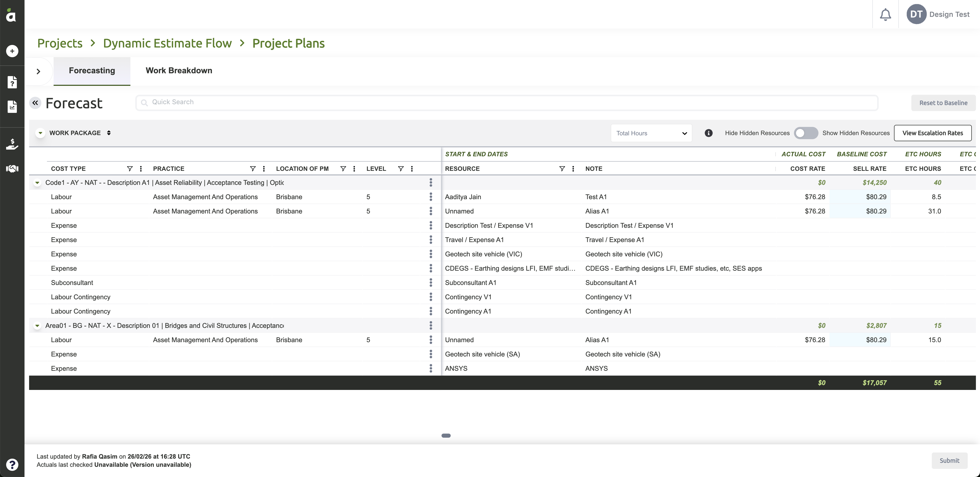The height and width of the screenshot is (477, 980).
Task: Open the help question-mark icon at bottom-left
Action: pyautogui.click(x=12, y=464)
